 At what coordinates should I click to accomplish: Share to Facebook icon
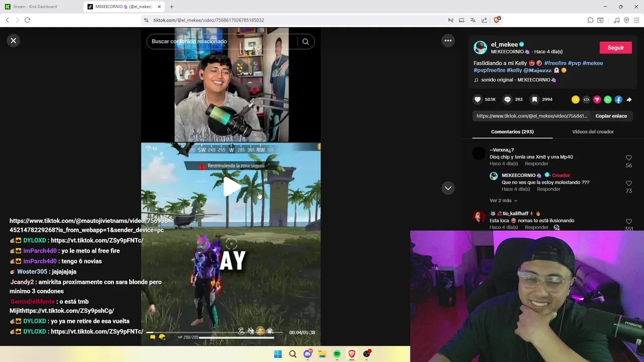coord(618,100)
